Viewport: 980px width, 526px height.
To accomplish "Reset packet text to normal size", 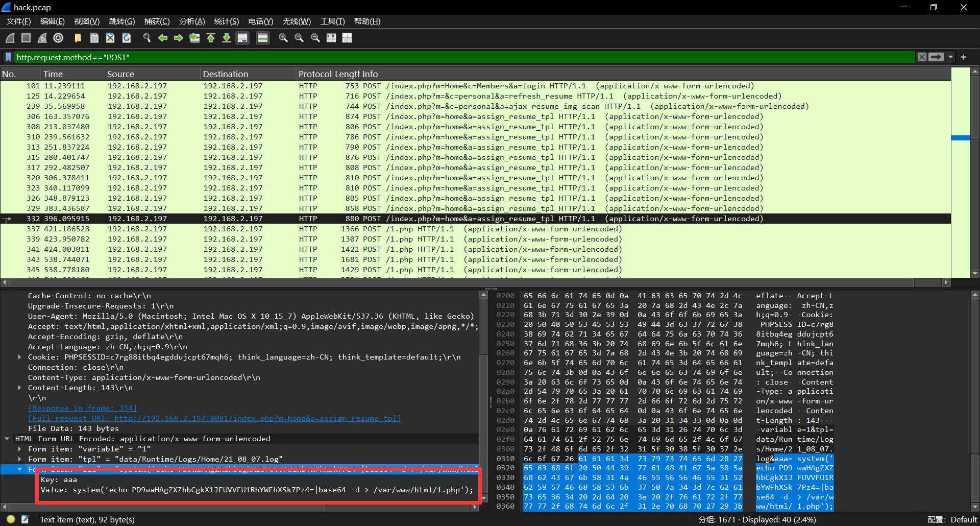I will coord(315,38).
